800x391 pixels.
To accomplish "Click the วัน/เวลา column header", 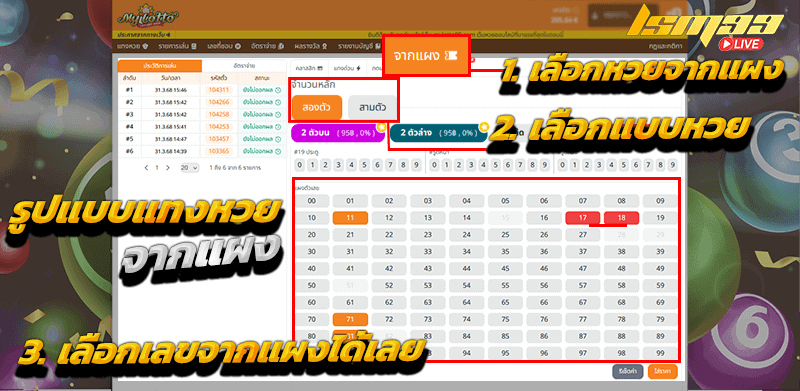I will tap(170, 79).
